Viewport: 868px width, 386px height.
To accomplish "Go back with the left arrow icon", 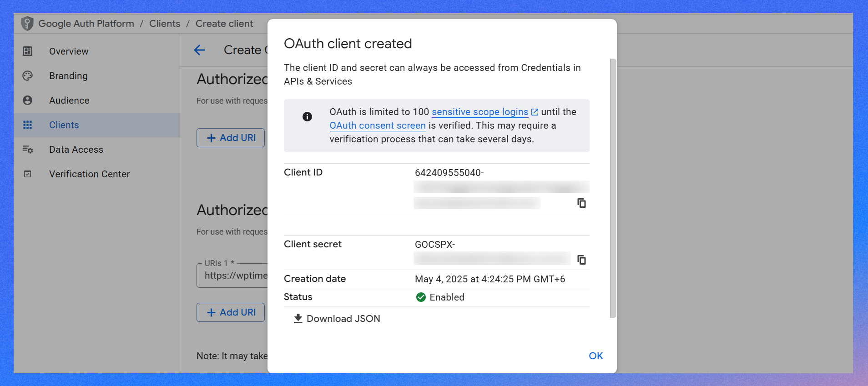I will pos(199,50).
